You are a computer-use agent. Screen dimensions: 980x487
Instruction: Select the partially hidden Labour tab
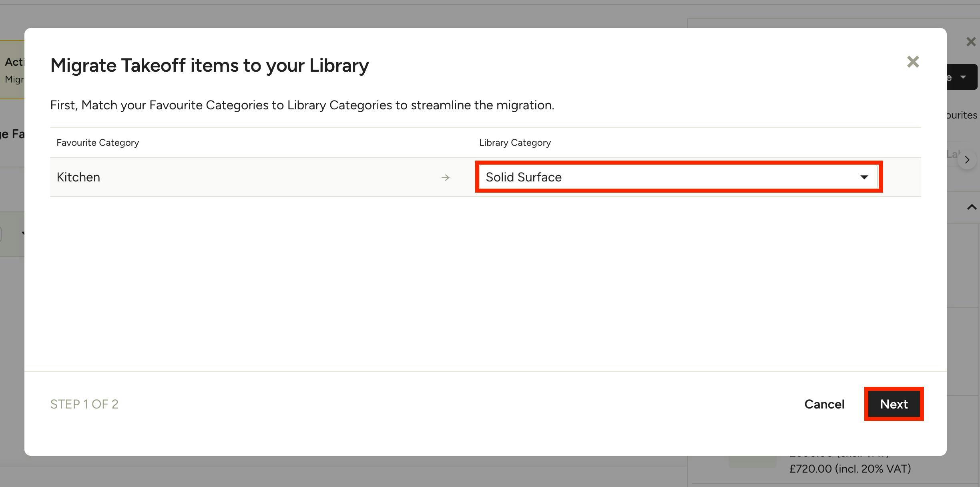click(953, 154)
